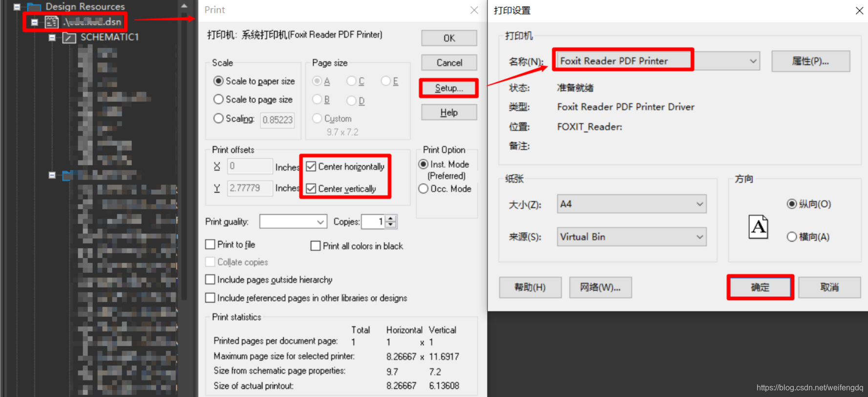This screenshot has width=868, height=397.
Task: Open the printer name dropdown
Action: click(x=753, y=61)
